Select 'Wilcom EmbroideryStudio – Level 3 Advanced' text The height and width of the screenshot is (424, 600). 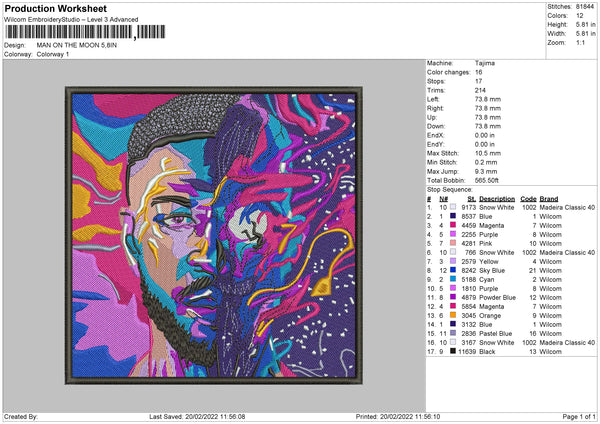[x=71, y=20]
